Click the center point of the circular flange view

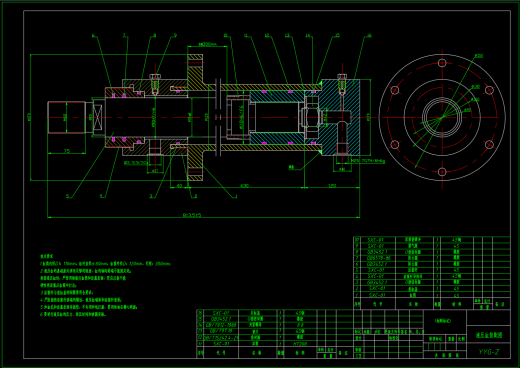[x=442, y=117]
